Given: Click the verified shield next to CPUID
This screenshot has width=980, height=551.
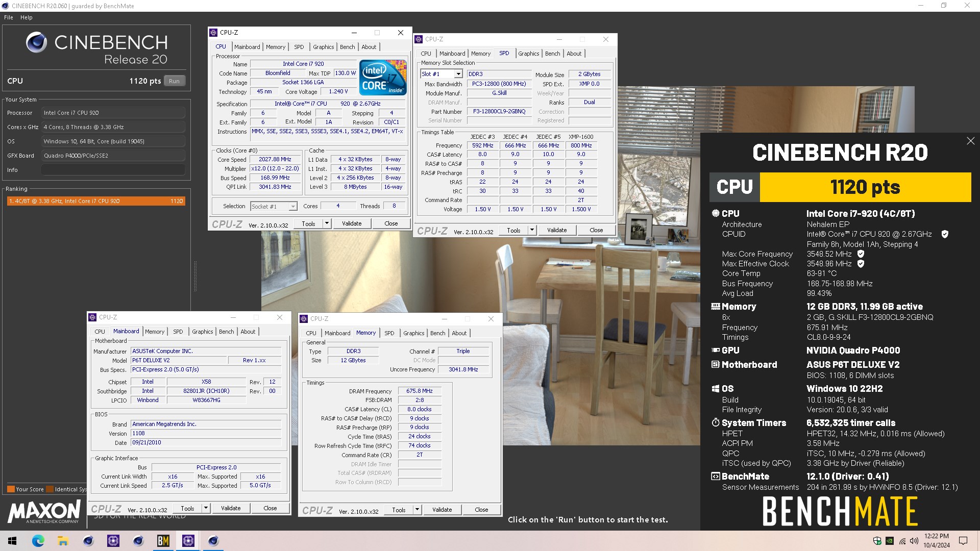Looking at the screenshot, I should [945, 234].
